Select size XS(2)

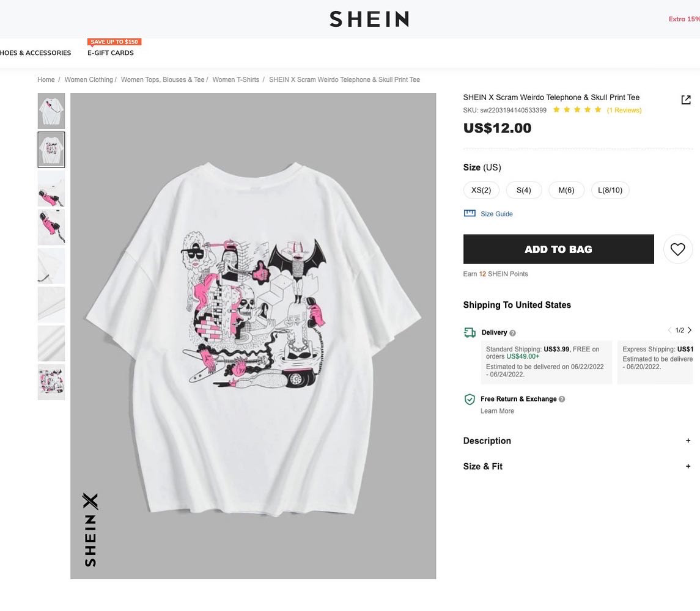coord(481,190)
